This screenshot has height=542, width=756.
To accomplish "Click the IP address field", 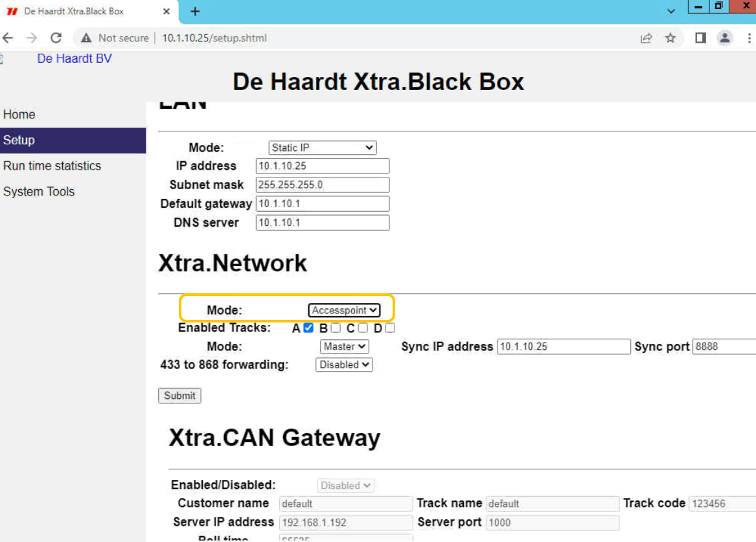I will tap(322, 166).
